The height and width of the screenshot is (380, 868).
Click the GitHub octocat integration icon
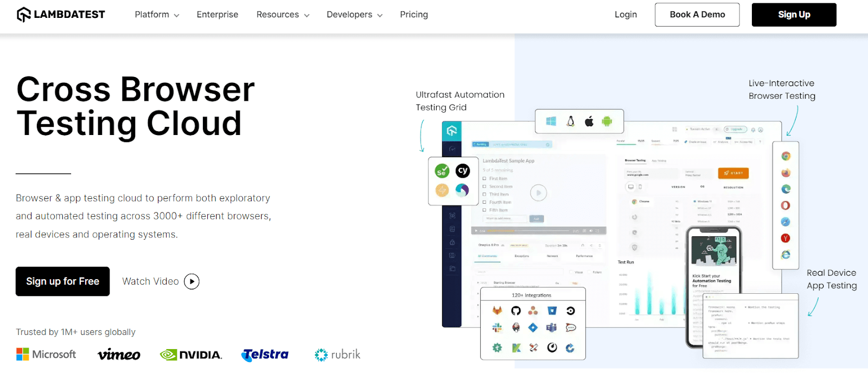click(x=516, y=311)
